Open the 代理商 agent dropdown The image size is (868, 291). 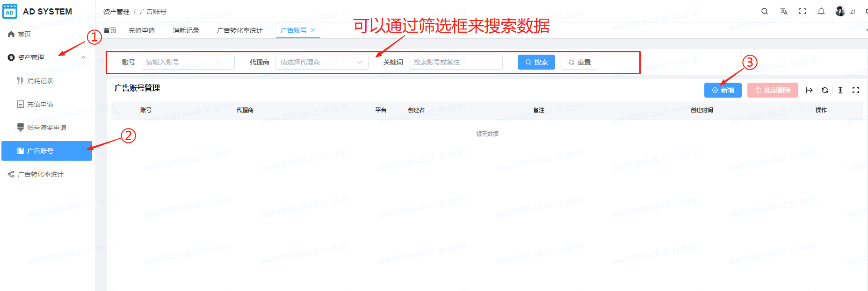pos(321,62)
